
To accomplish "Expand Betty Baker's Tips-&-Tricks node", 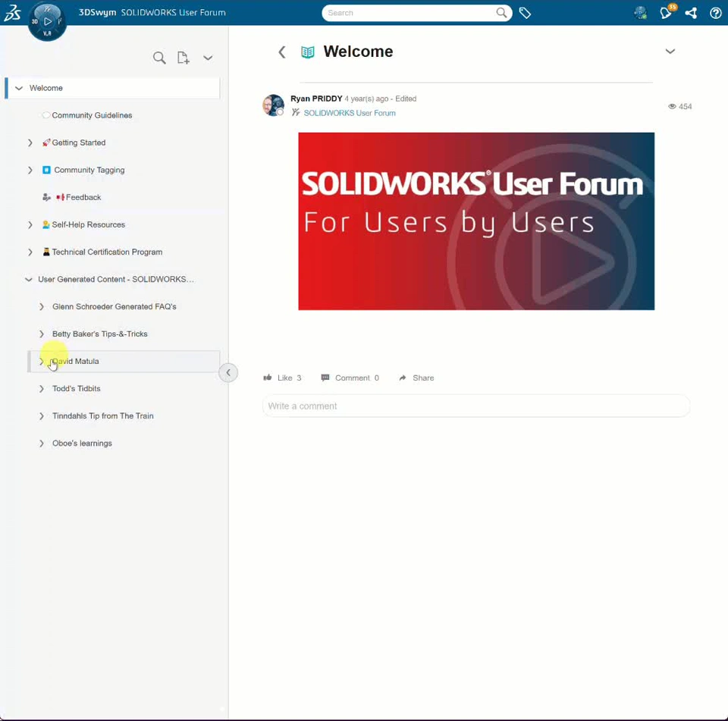I will tap(41, 334).
